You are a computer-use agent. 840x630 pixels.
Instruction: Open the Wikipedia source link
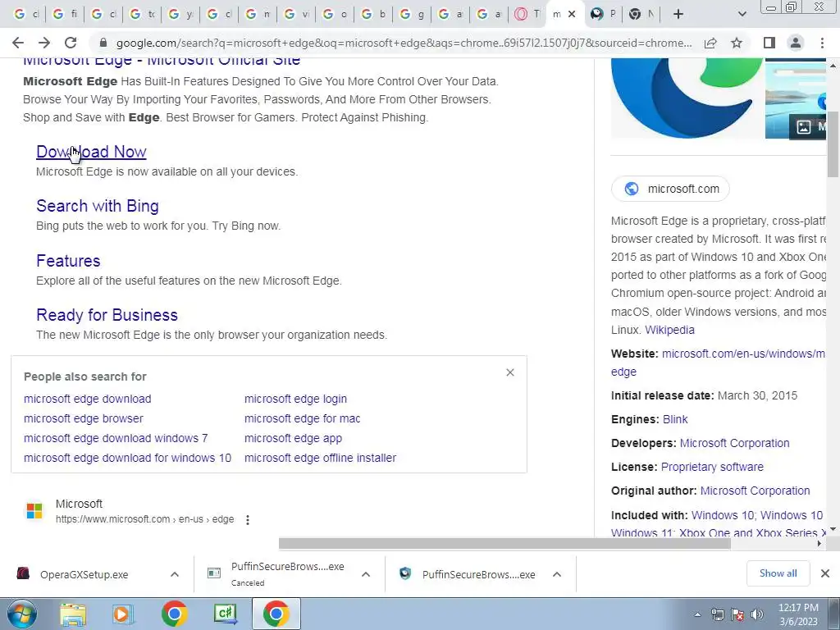[669, 330]
